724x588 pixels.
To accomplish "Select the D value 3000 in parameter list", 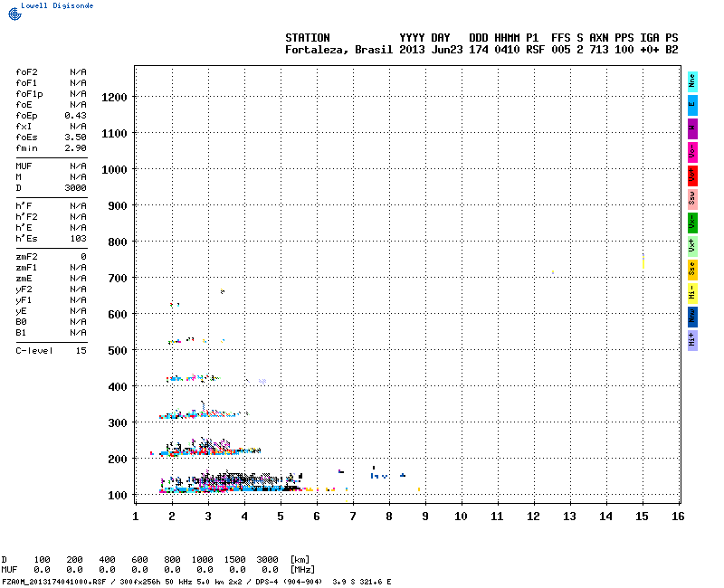I will (x=76, y=188).
